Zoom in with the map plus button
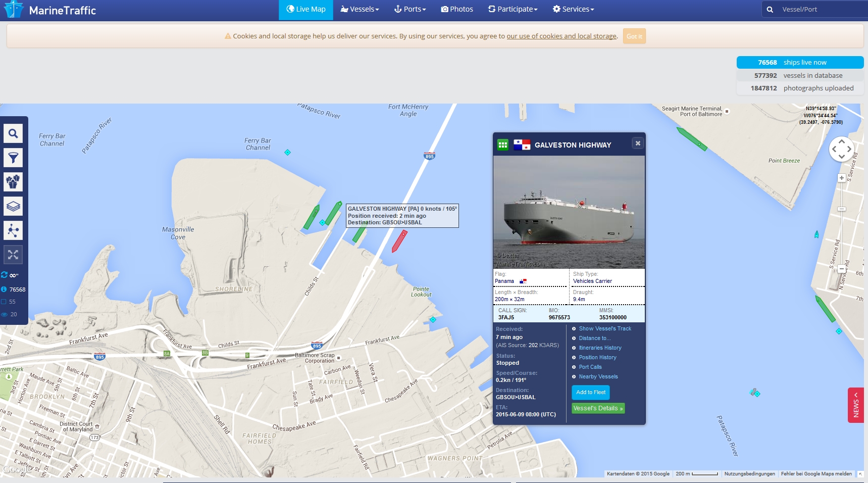Image resolution: width=868 pixels, height=483 pixels. [x=841, y=178]
